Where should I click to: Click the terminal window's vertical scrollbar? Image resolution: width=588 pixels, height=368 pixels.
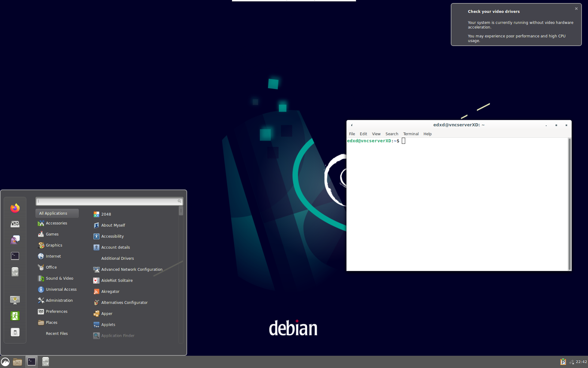click(570, 204)
